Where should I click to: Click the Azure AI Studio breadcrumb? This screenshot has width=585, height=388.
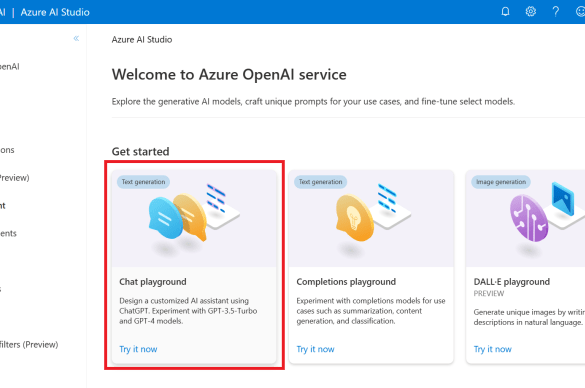point(142,40)
